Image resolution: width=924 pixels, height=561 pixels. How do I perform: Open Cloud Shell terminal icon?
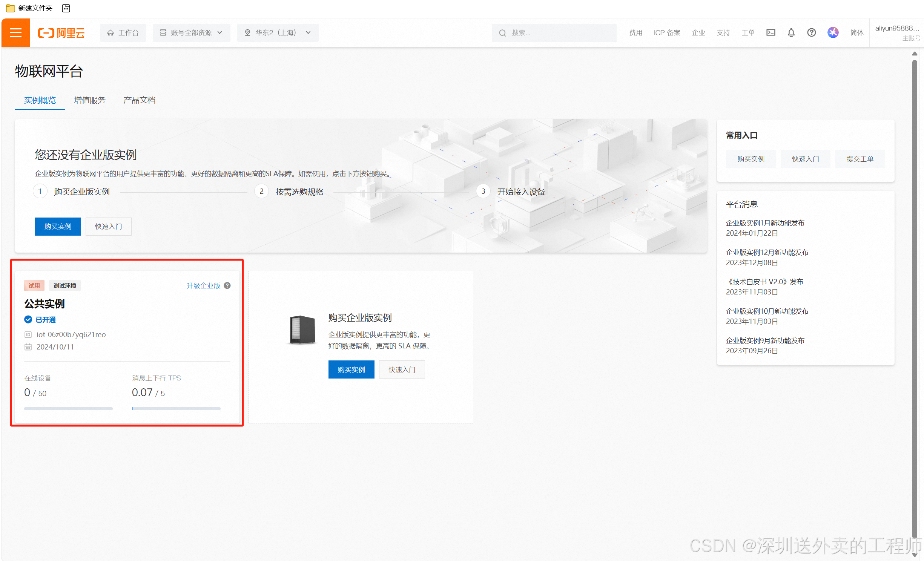coord(771,33)
